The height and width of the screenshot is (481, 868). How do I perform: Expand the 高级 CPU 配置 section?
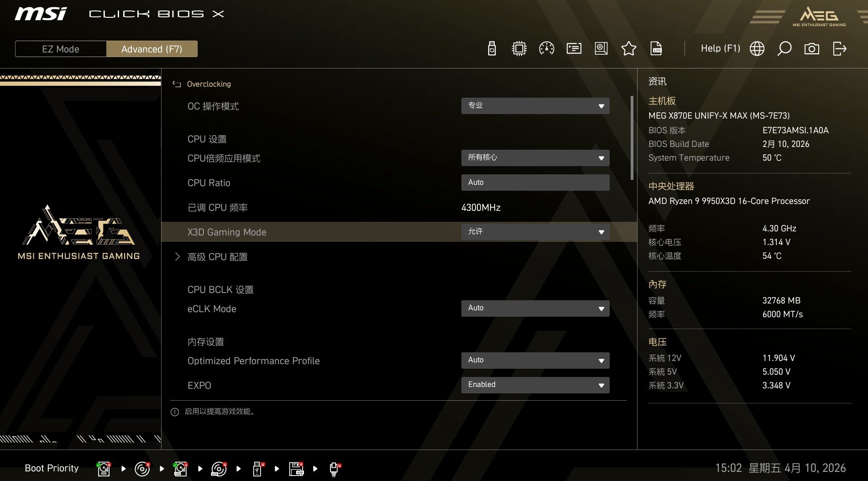click(x=218, y=256)
